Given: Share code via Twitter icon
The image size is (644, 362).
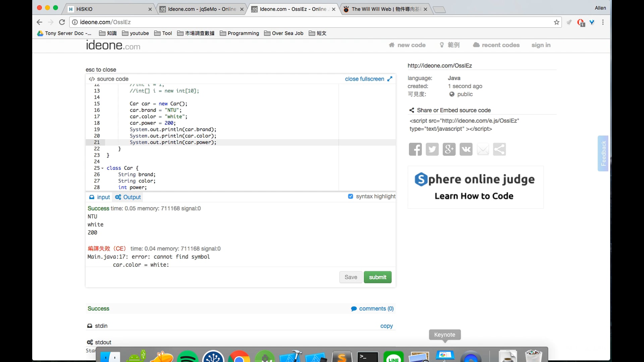Looking at the screenshot, I should pos(432,149).
